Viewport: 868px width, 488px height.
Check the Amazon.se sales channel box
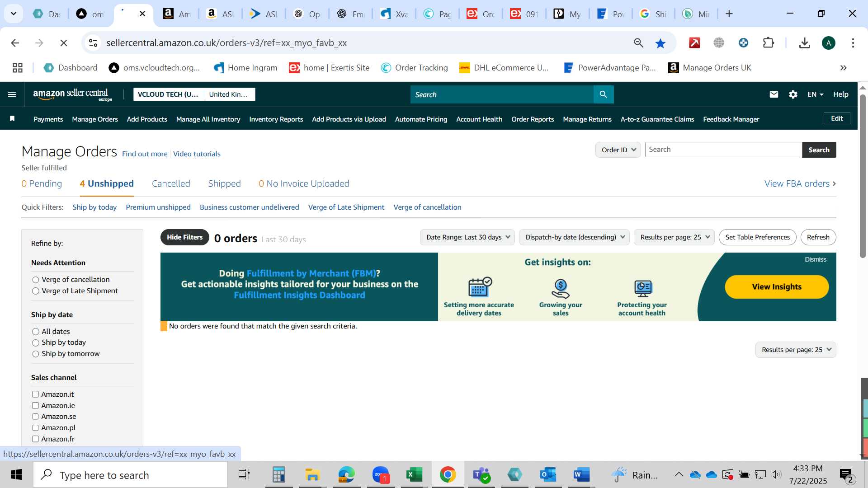click(35, 417)
